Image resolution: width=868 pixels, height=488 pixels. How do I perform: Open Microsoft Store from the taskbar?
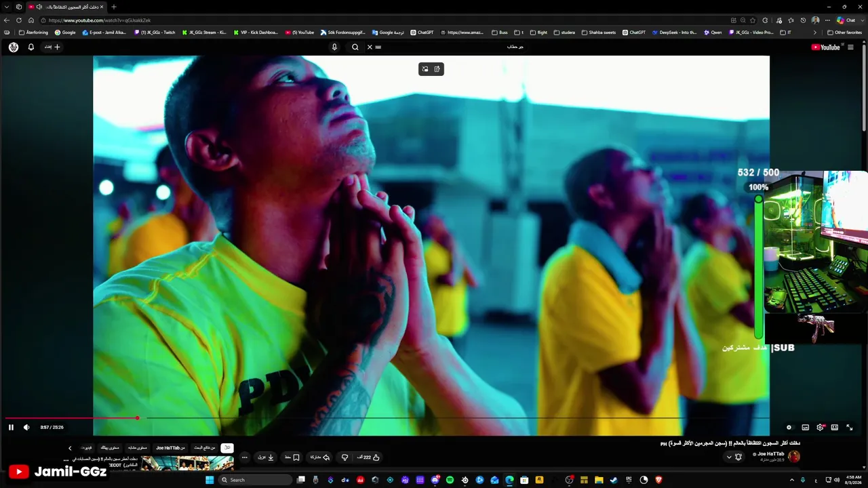point(524,480)
